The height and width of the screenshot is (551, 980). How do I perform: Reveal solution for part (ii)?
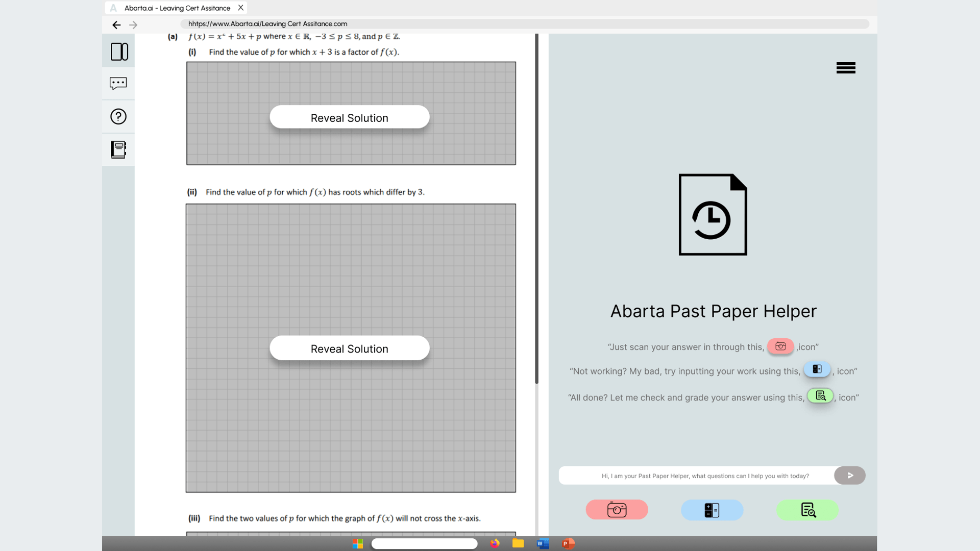(x=350, y=348)
